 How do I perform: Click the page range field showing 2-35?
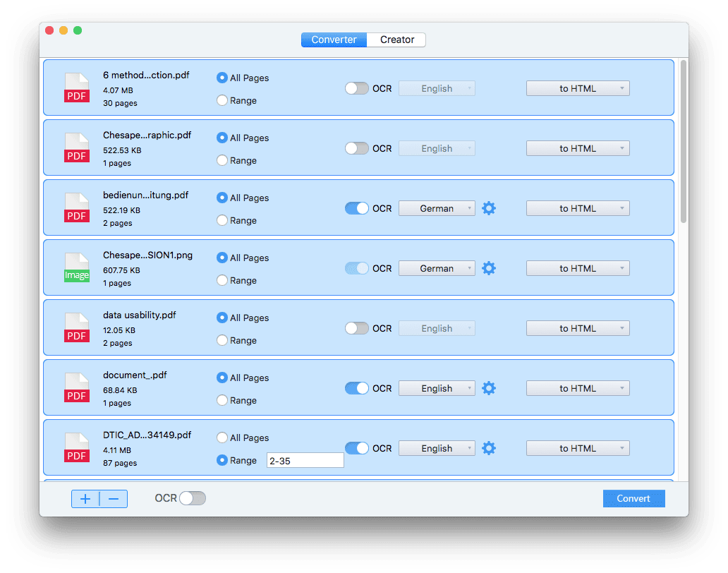(x=305, y=460)
